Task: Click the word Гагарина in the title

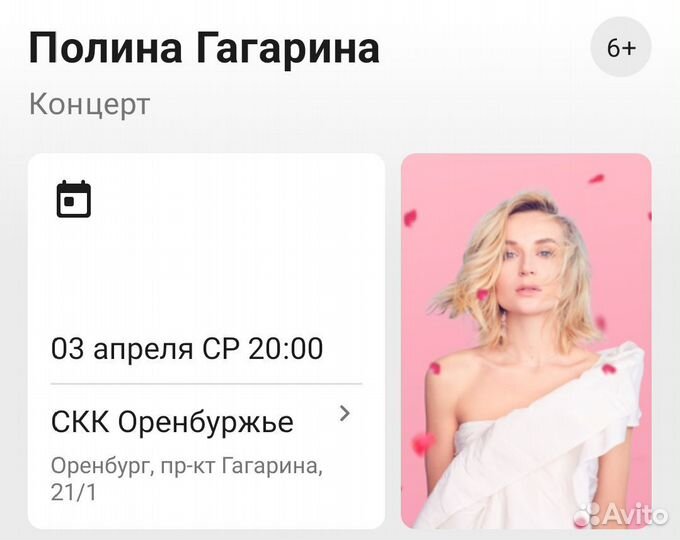Action: pyautogui.click(x=287, y=49)
